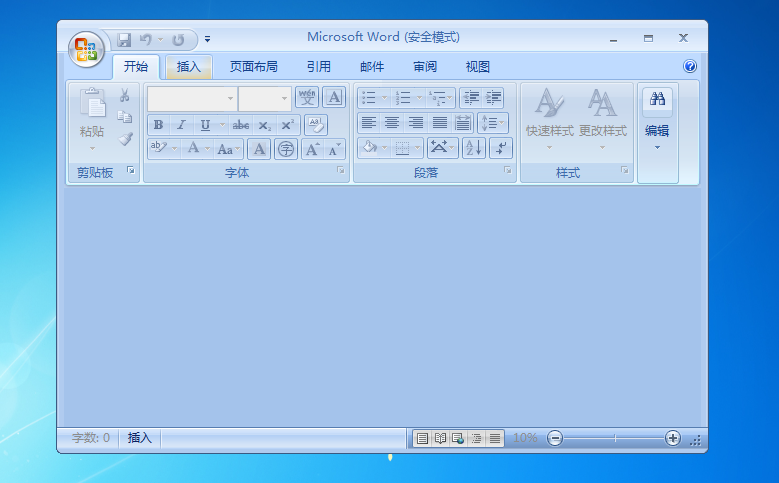Toggle Show/Hide paragraph marks
779x483 pixels.
[x=501, y=148]
